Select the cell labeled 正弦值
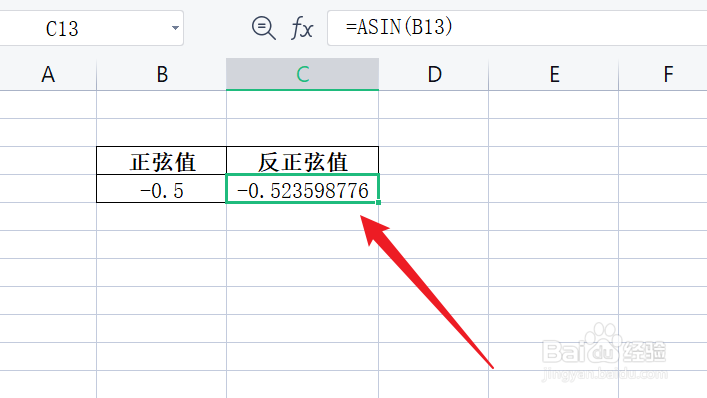The width and height of the screenshot is (707, 398). (161, 161)
